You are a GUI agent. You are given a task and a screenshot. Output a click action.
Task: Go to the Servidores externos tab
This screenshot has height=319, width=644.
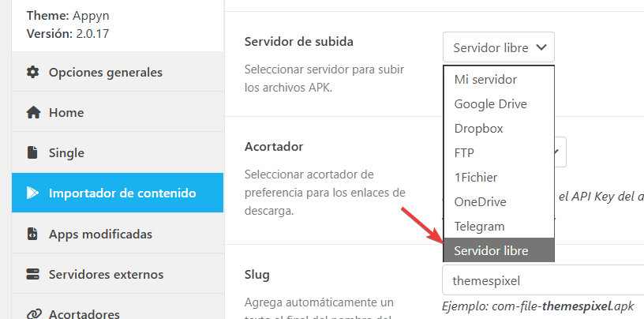click(x=106, y=274)
